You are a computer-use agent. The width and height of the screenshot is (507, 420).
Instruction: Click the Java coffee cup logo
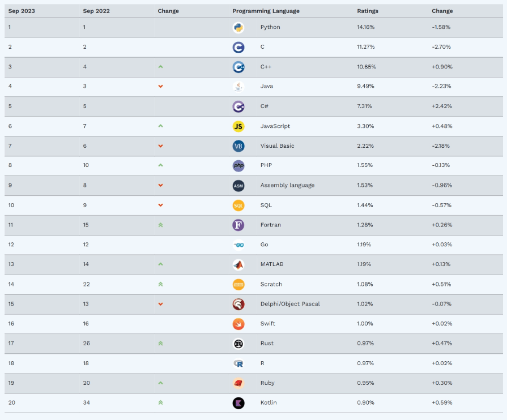click(238, 87)
